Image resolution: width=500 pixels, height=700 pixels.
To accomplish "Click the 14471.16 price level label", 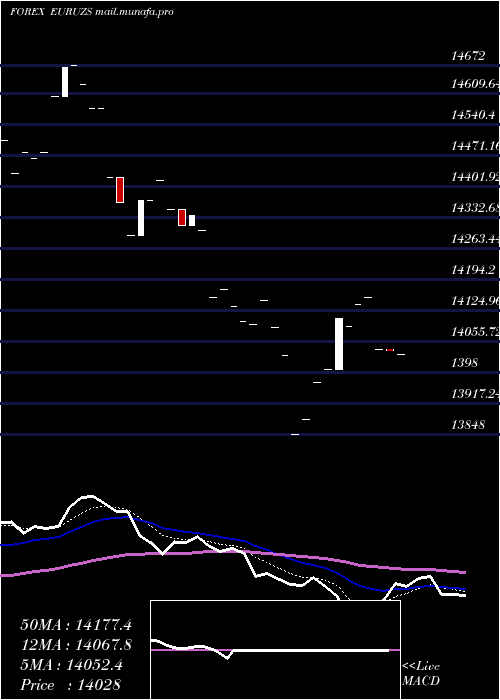I will coord(475,146).
